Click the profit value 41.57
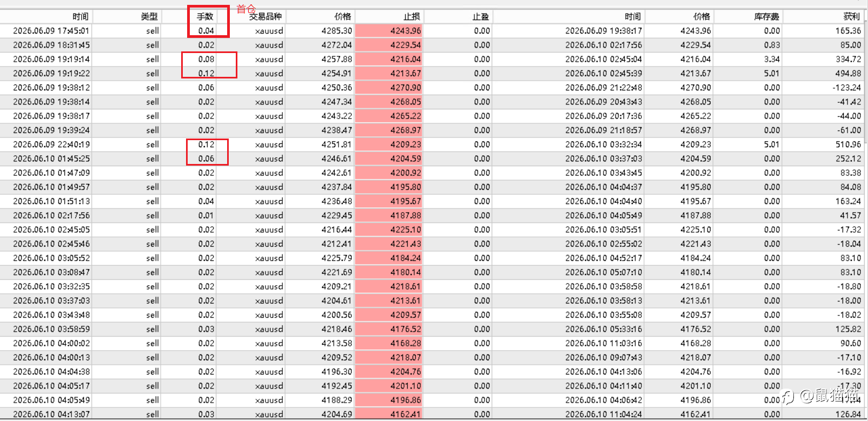This screenshot has width=868, height=421. pyautogui.click(x=850, y=215)
